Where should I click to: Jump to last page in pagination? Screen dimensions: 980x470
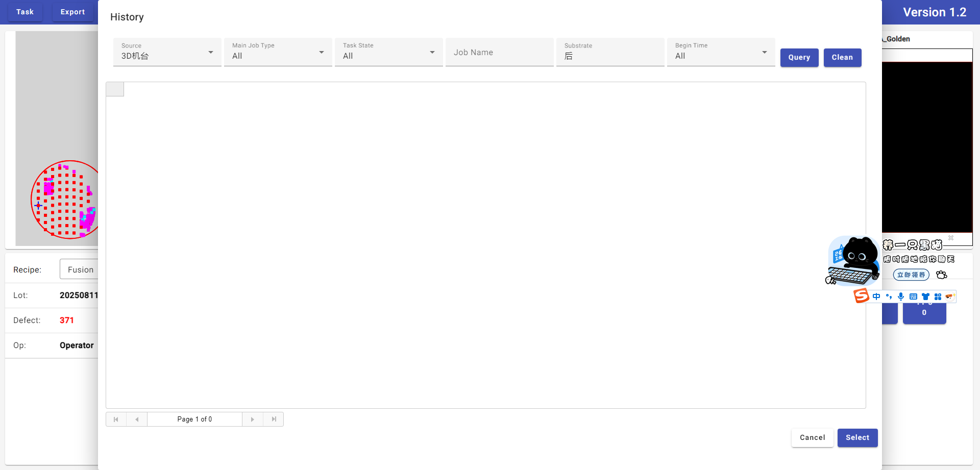point(274,419)
